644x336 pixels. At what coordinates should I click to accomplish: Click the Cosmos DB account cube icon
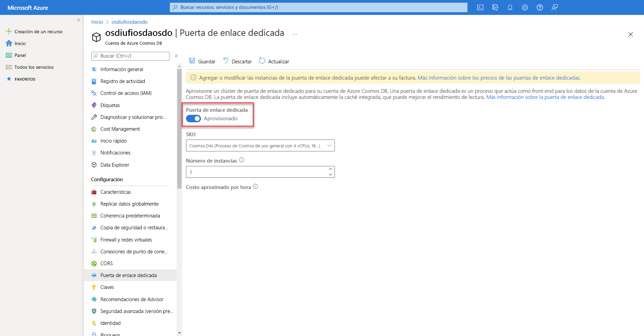[96, 37]
